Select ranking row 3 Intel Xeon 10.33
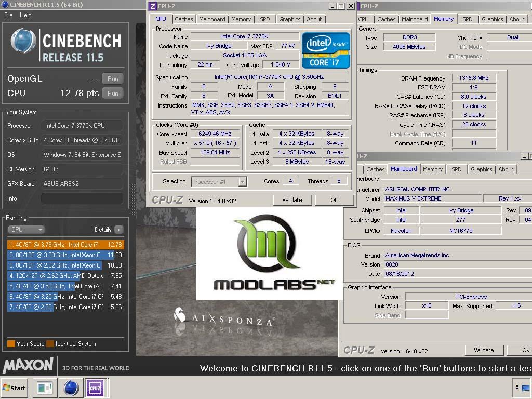This screenshot has height=399, width=532. pos(65,265)
